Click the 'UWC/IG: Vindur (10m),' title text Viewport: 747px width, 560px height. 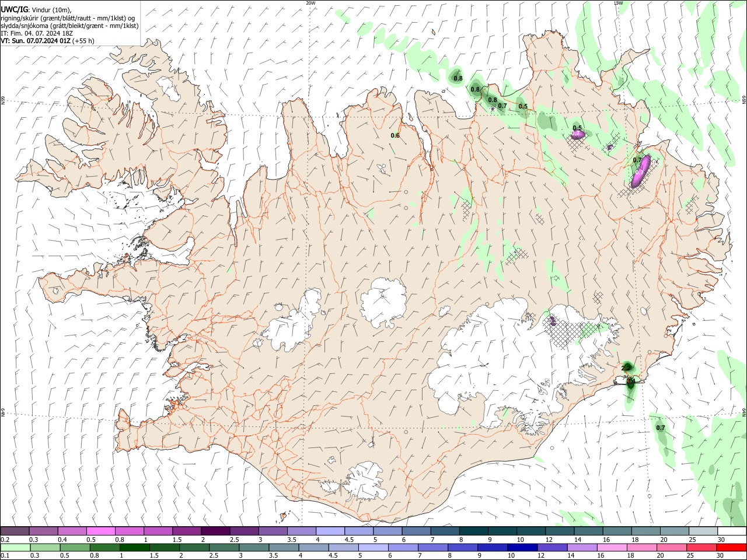tap(36, 10)
